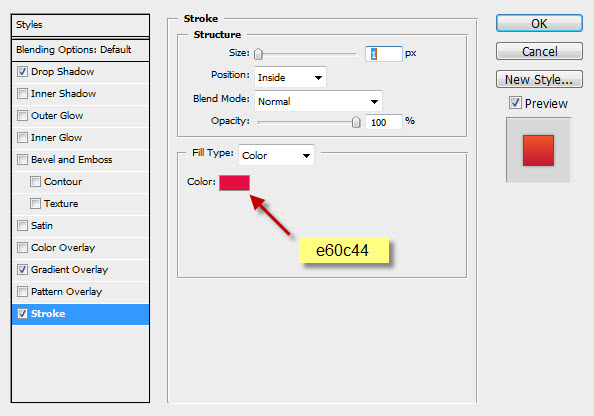Open the Inner Glow settings label
This screenshot has width=594, height=416.
pos(56,138)
